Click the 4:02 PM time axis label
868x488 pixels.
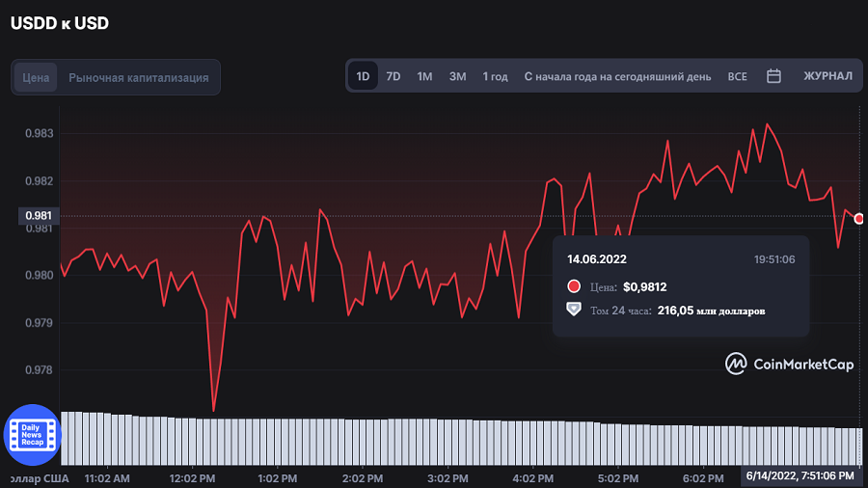[x=532, y=477]
